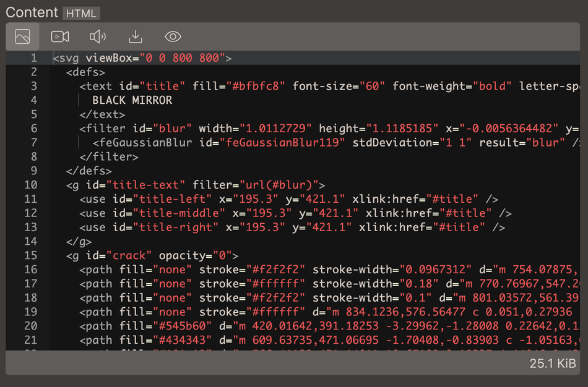Click the "0 0 800 800" viewBox value
Viewport: 588px width, 387px height.
coord(182,58)
